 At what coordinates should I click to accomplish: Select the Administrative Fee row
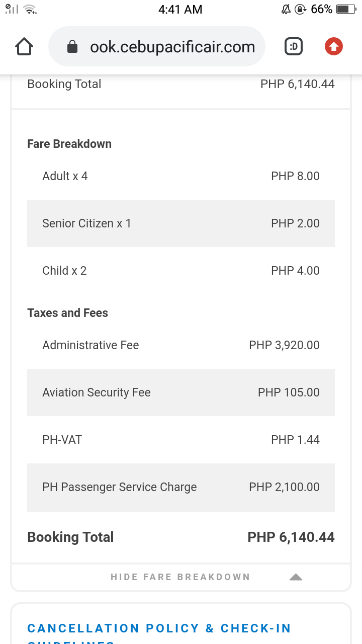181,345
